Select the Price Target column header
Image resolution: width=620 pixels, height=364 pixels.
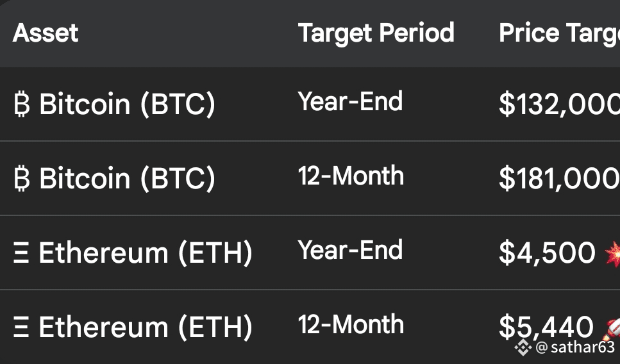coord(558,33)
